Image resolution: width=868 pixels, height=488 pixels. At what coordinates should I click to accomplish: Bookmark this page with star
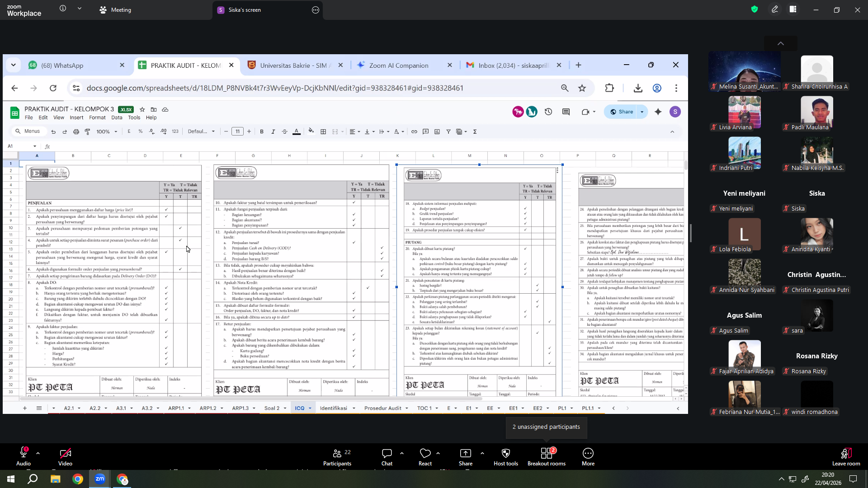coord(582,88)
